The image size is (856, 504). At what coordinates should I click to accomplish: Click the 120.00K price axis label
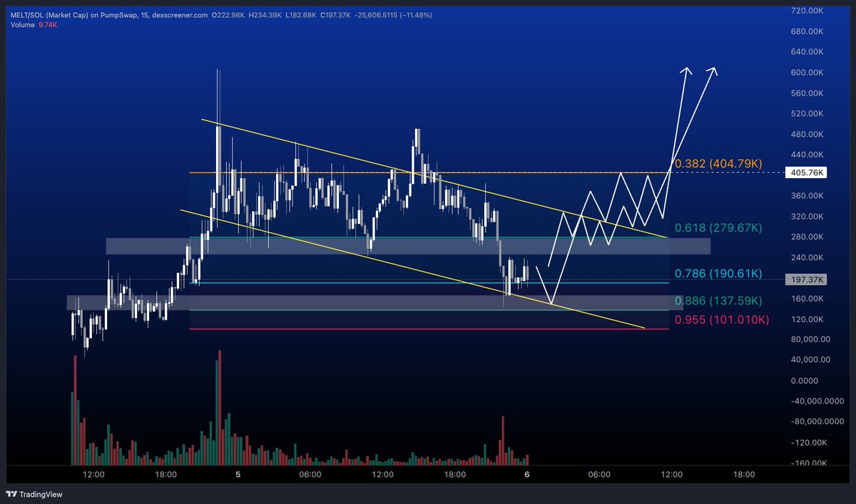[807, 319]
